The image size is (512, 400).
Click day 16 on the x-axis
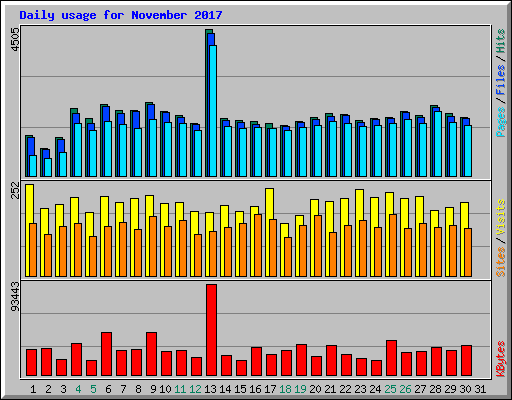(255, 389)
